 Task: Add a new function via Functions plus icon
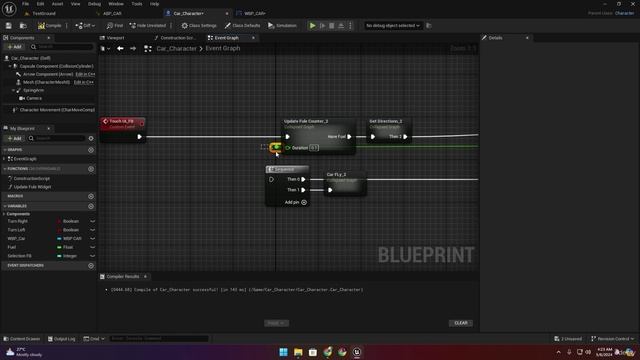[x=91, y=169]
